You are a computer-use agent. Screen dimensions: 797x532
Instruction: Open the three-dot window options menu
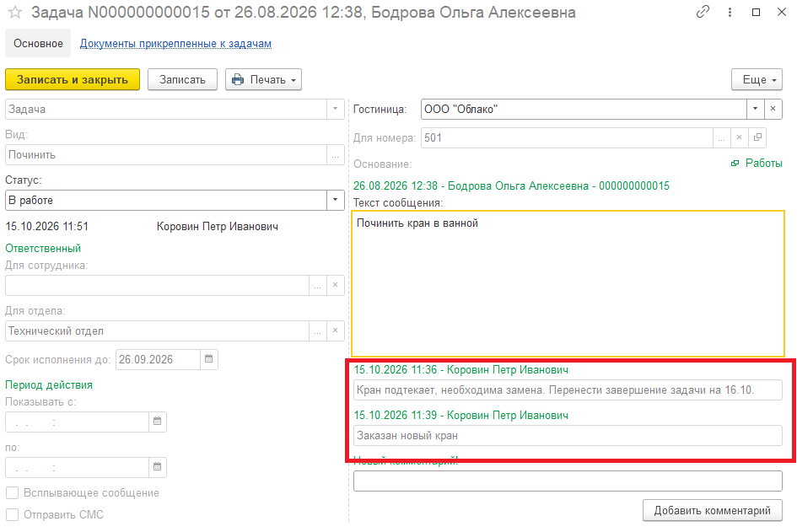click(730, 12)
